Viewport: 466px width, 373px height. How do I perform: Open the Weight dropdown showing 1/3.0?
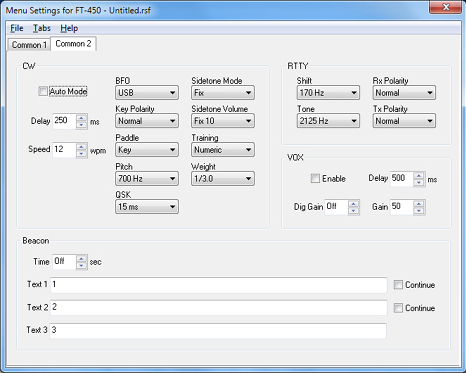tap(223, 179)
